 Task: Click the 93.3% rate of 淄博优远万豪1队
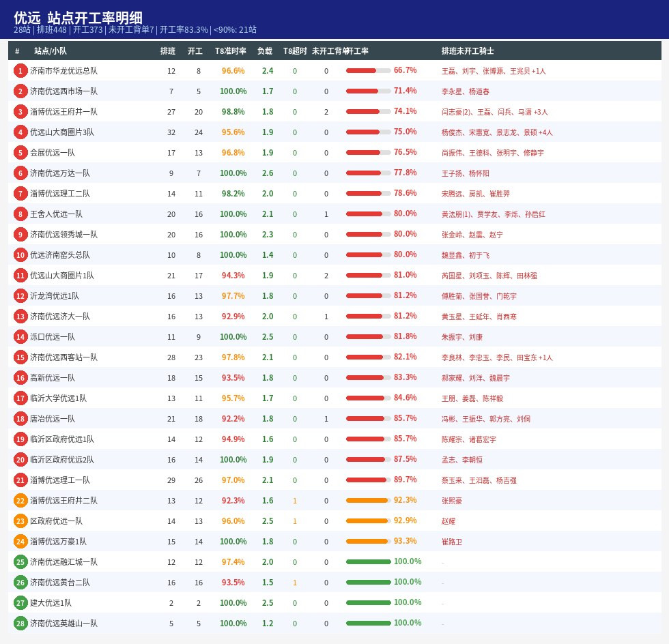pos(405,541)
